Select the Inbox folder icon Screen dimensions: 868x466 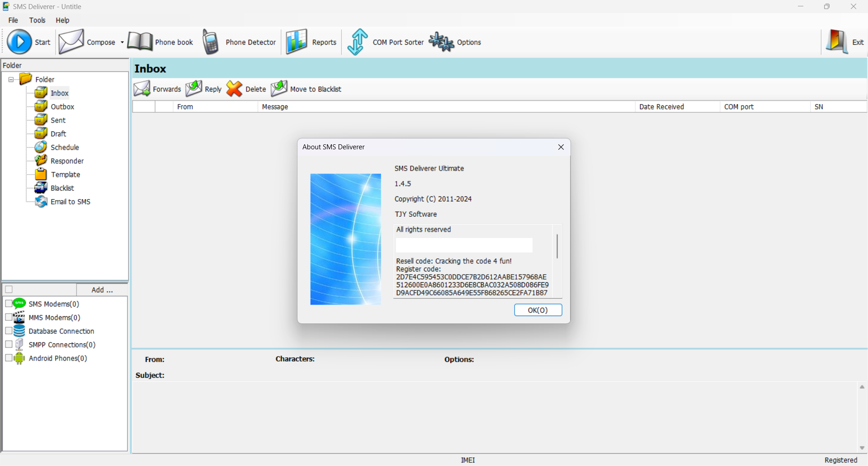(x=41, y=93)
